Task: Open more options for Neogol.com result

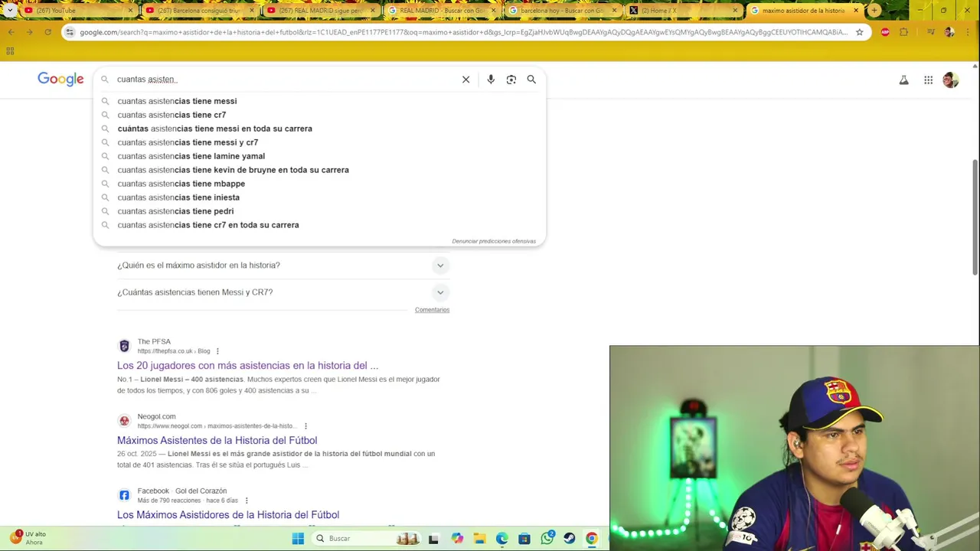Action: click(305, 426)
